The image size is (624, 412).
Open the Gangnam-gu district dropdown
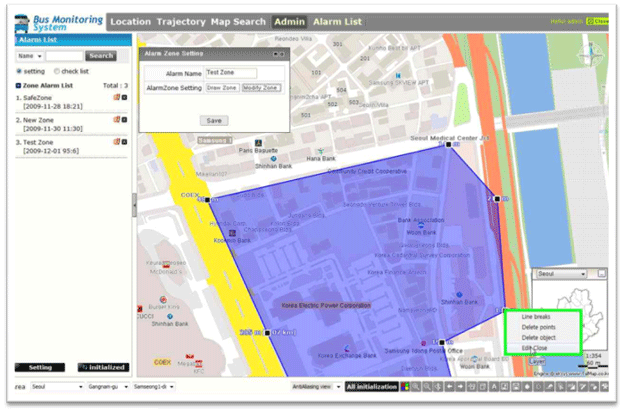[x=100, y=386]
